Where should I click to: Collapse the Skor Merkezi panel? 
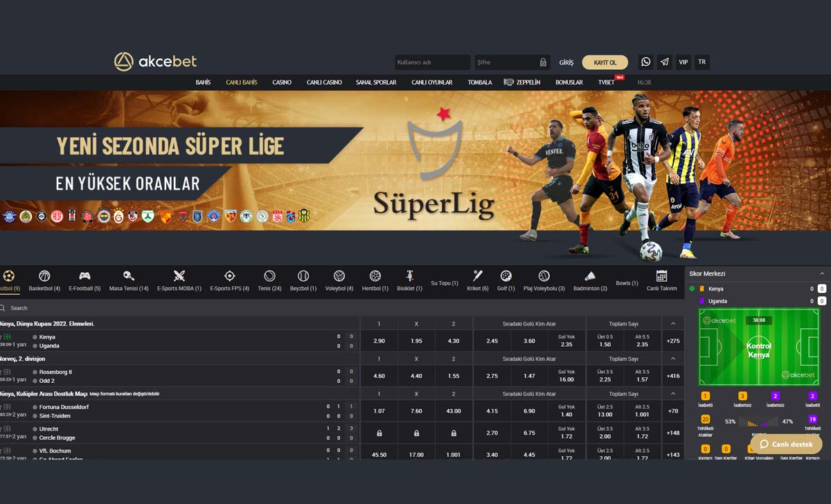822,273
